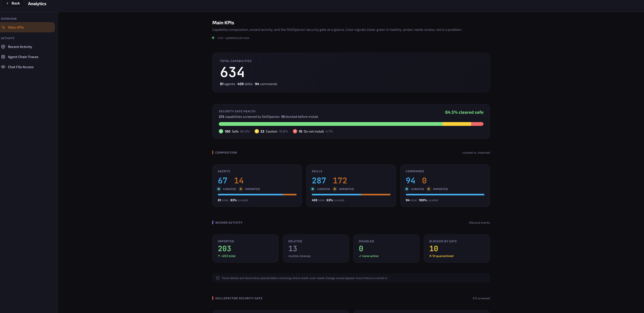The image size is (644, 313).
Task: Click 'curated vs. imported' caption
Action: click(x=476, y=153)
